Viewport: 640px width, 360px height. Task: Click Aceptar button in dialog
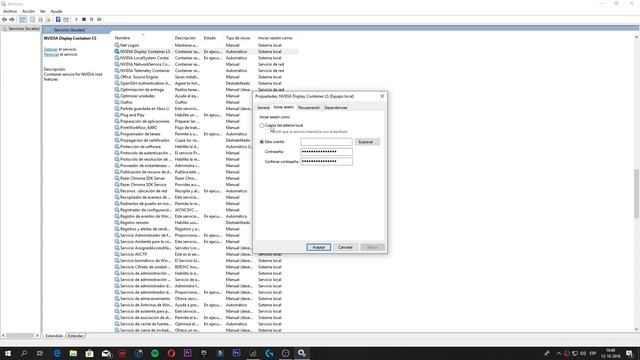(x=318, y=247)
